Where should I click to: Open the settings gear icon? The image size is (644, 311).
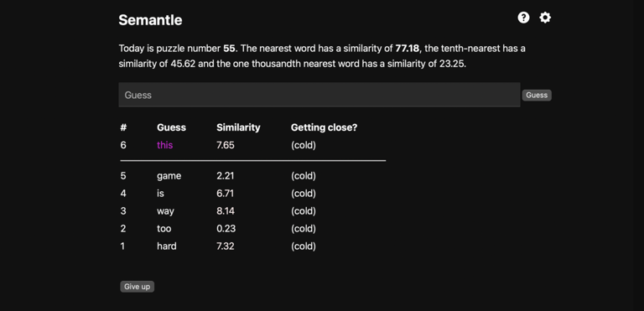click(x=545, y=18)
